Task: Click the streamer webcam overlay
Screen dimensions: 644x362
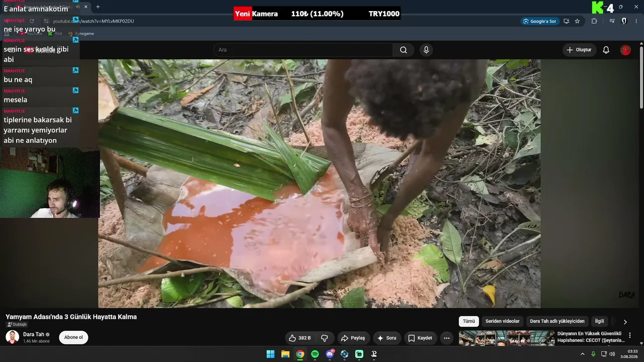Action: tap(50, 183)
